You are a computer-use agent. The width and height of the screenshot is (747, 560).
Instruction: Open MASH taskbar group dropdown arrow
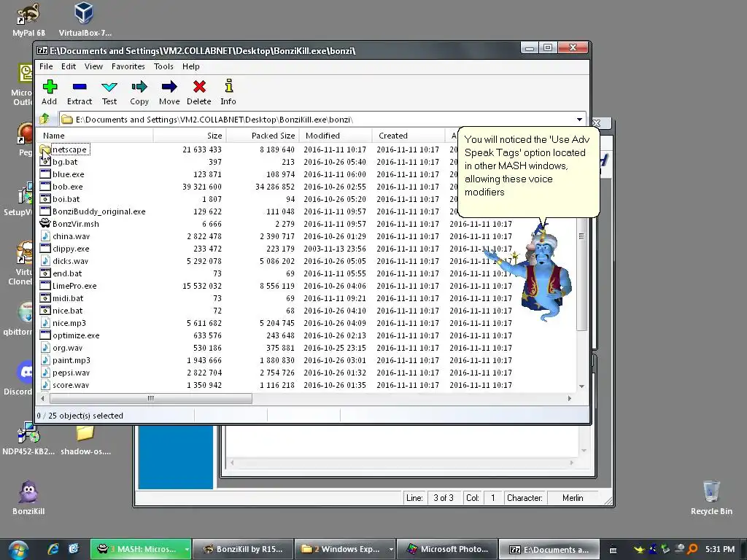pos(187,549)
